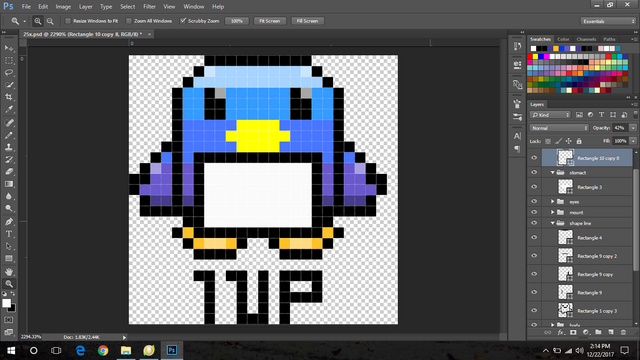The image size is (640, 360).
Task: Select the Blur tool
Action: click(x=9, y=196)
